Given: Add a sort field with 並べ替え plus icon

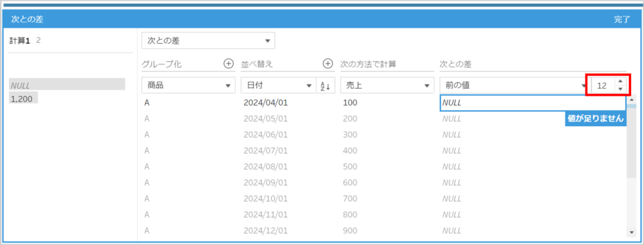Looking at the screenshot, I should 327,64.
